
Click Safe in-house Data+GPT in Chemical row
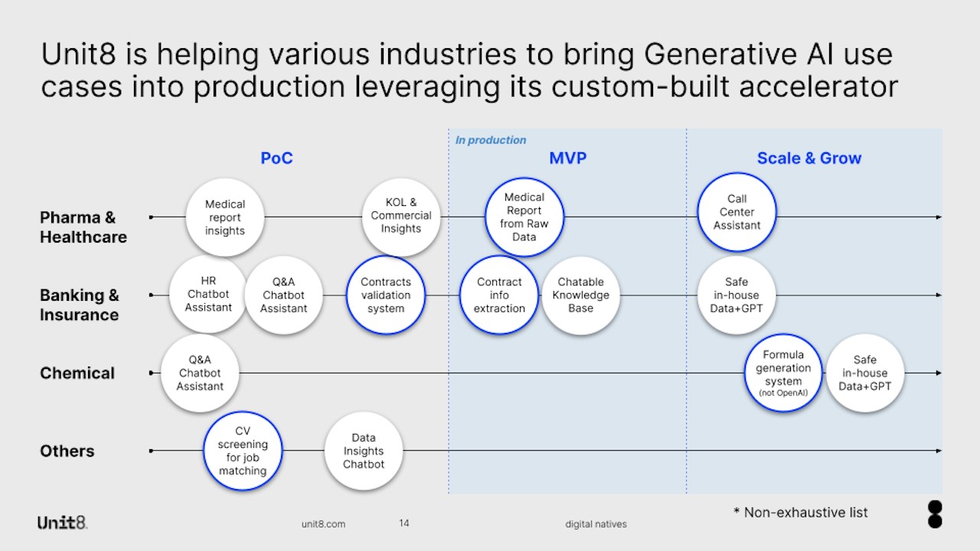(x=865, y=373)
